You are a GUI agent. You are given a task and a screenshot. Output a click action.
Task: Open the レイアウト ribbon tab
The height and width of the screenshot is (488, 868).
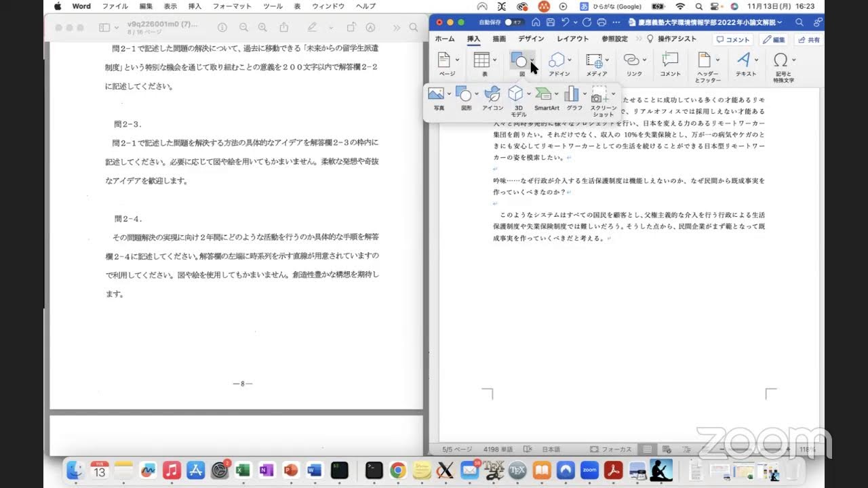(x=573, y=39)
